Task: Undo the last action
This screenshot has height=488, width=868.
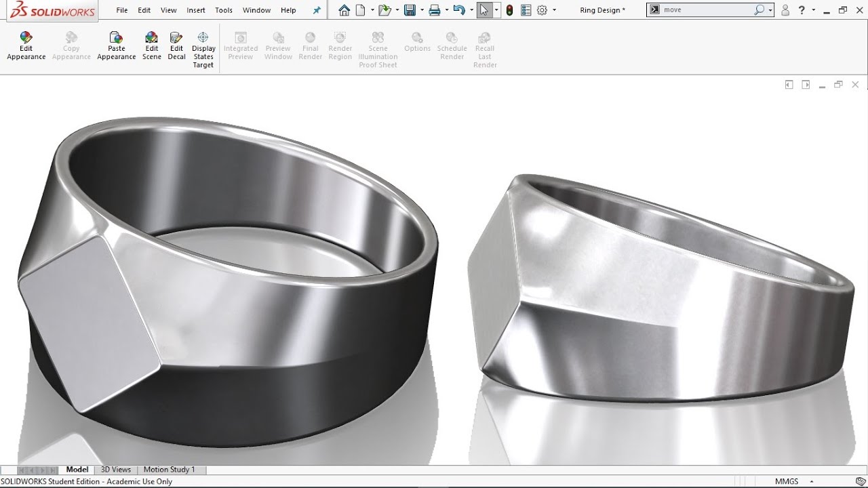Action: click(x=459, y=10)
